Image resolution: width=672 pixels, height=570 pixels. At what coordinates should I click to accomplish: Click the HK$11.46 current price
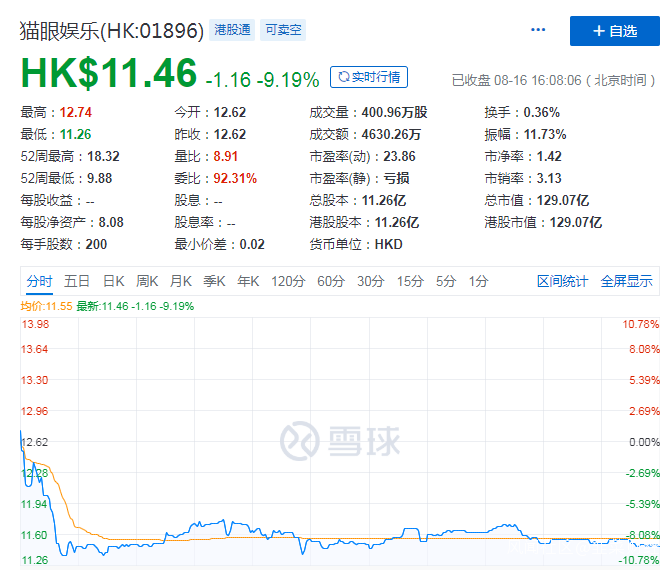(109, 73)
